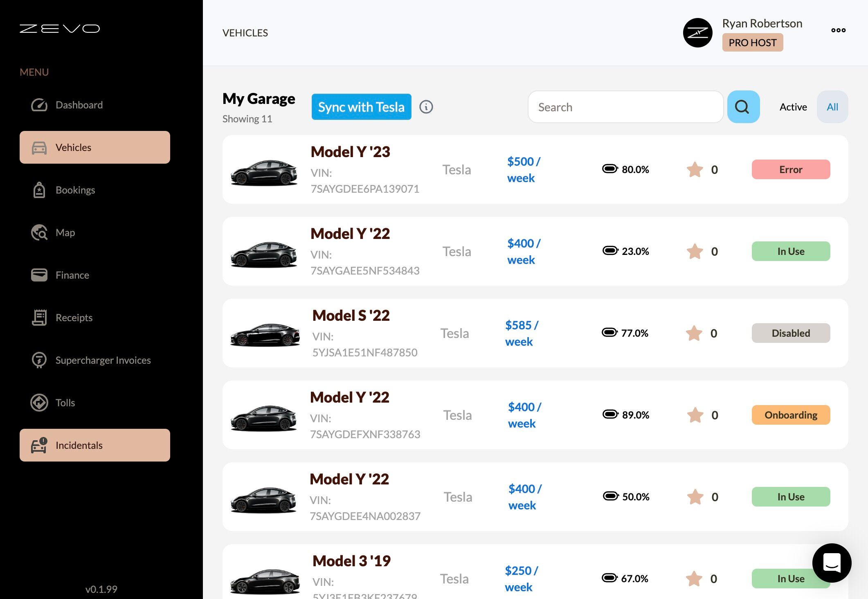Select the All vehicles filter
Screen dimensions: 868x599
(x=832, y=107)
